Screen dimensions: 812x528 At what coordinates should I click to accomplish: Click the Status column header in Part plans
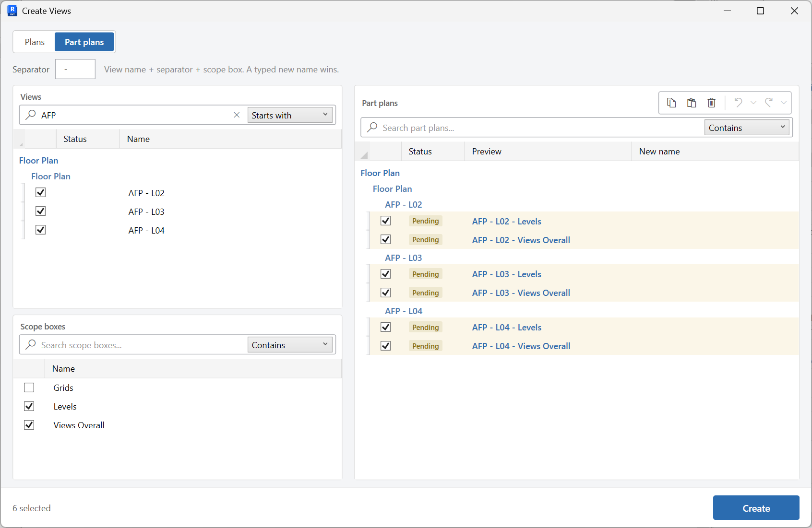(x=433, y=152)
